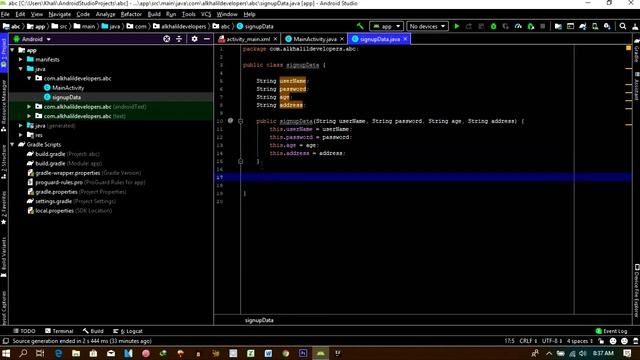640x360 pixels.
Task: Fold the constructor at line 10
Action: point(240,121)
